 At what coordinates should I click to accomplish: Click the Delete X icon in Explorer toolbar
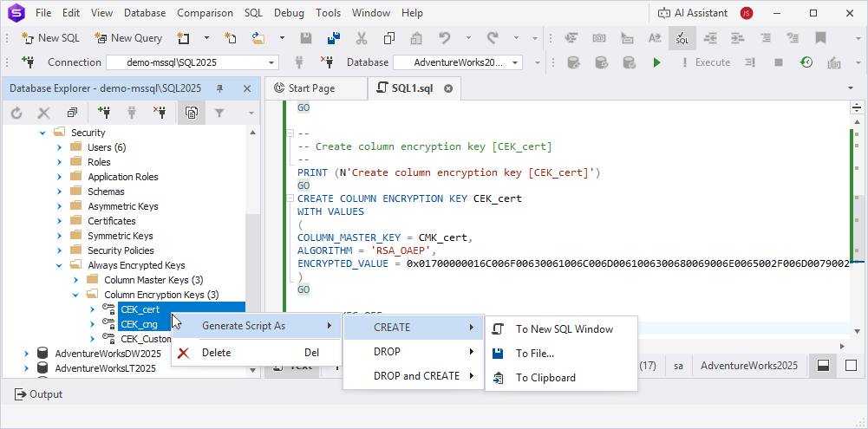click(43, 113)
